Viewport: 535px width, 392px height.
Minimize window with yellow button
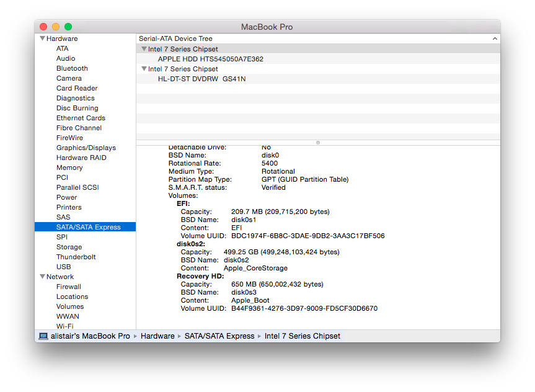pos(56,27)
